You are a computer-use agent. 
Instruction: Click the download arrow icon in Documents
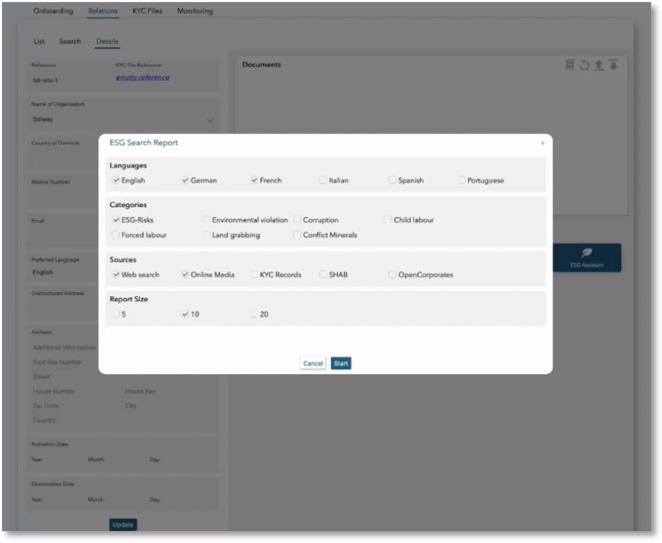(613, 65)
